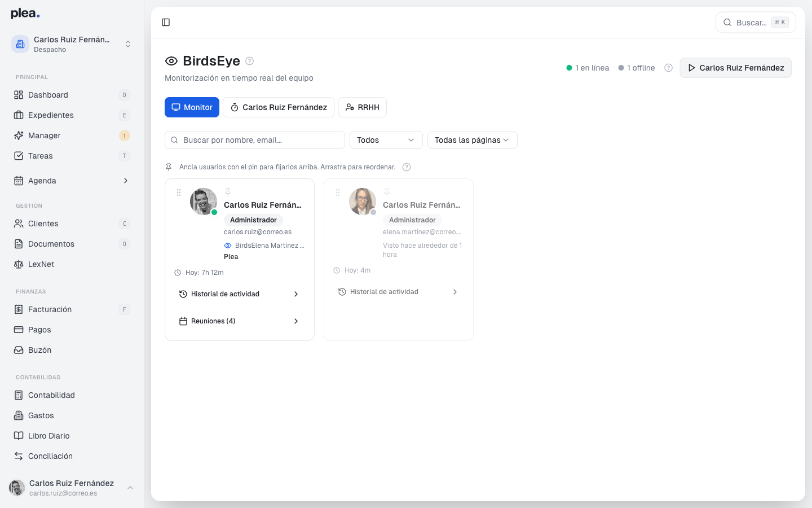The height and width of the screenshot is (508, 812).
Task: Click the 1 en línea status indicator
Action: point(588,68)
